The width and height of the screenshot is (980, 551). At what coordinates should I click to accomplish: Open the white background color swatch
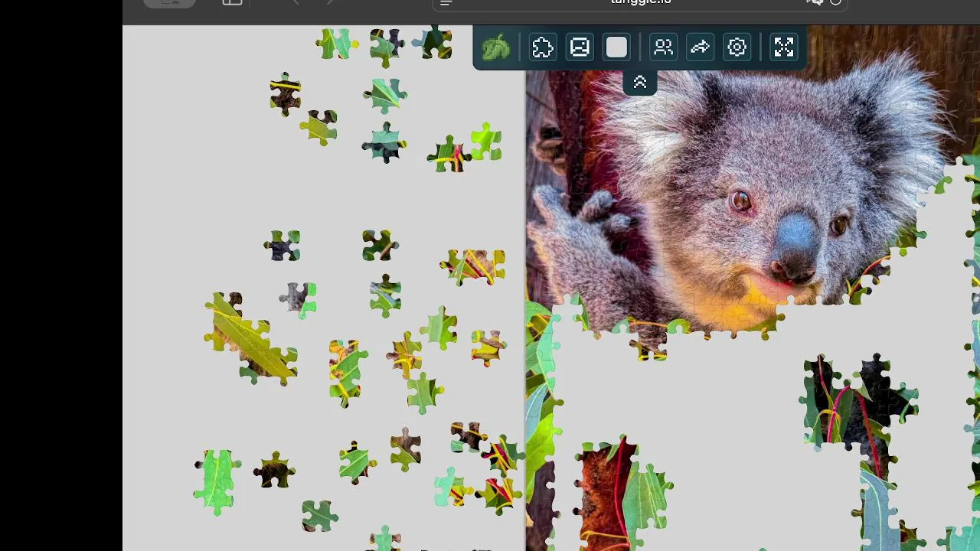(616, 48)
